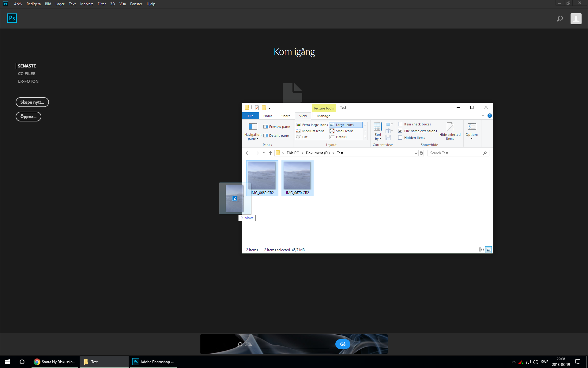Click the Photoshop icon in taskbar

(135, 362)
